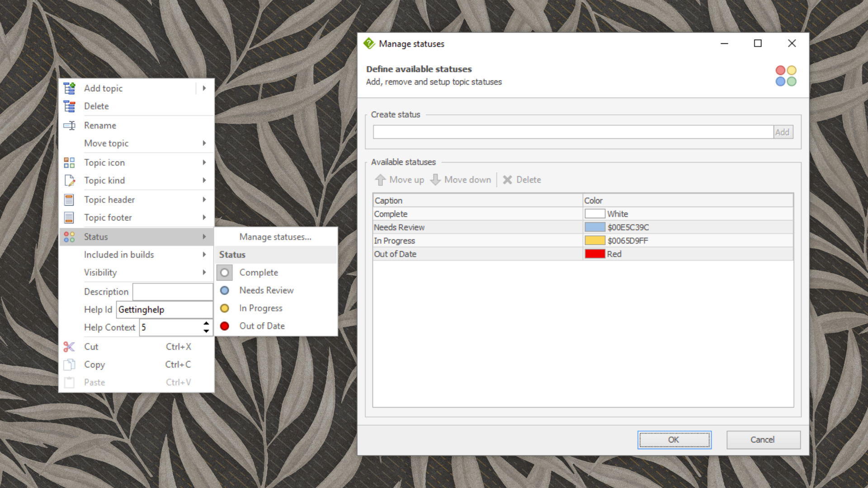Click the $0065D9FF color value text
The width and height of the screenshot is (868, 488).
pyautogui.click(x=627, y=240)
